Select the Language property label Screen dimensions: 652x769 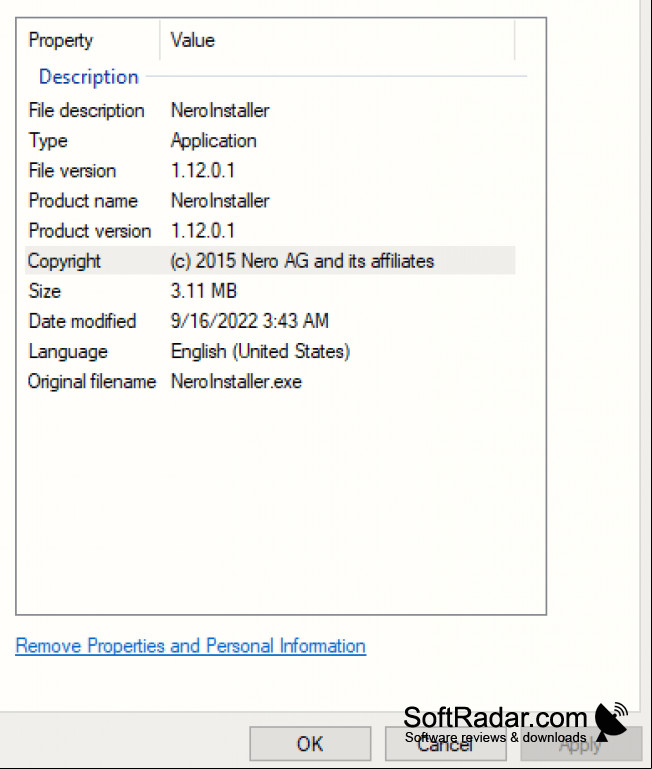pos(68,352)
